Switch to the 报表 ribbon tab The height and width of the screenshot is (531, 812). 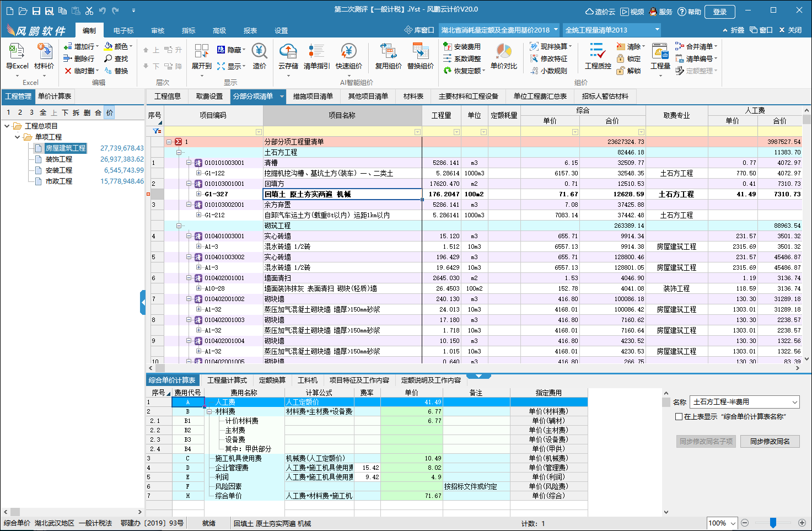[250, 30]
